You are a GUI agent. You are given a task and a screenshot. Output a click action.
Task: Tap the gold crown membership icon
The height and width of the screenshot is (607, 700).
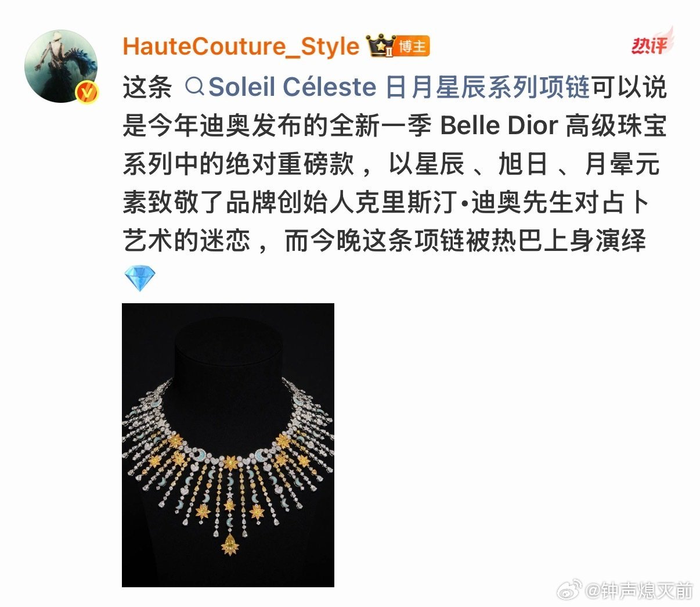pos(381,46)
